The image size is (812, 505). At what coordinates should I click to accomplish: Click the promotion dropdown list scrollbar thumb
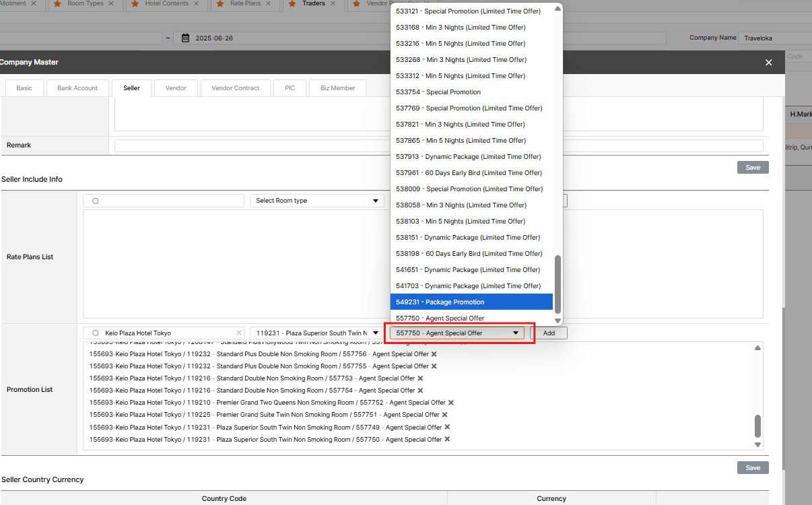click(557, 284)
